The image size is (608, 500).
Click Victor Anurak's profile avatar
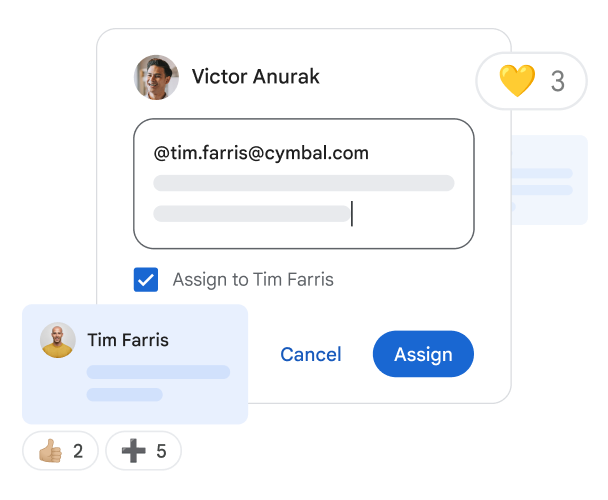pos(156,77)
